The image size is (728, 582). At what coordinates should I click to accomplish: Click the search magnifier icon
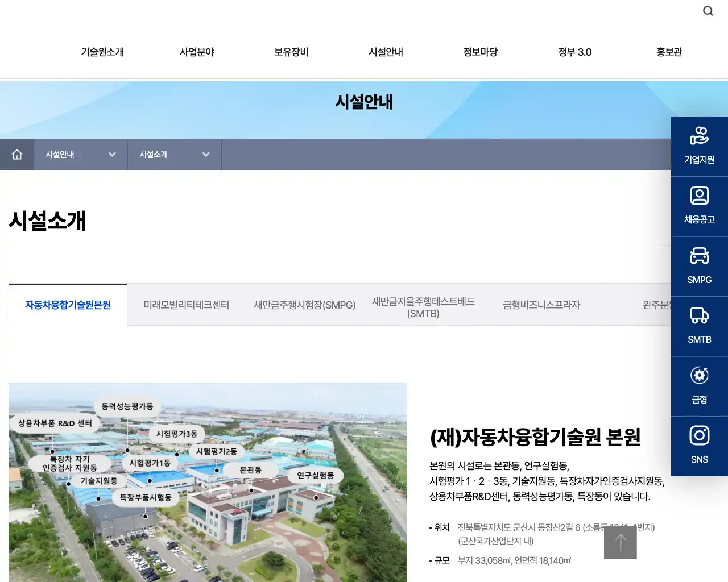pyautogui.click(x=708, y=11)
